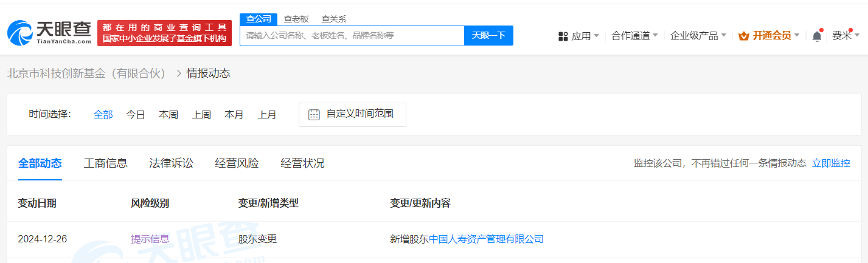Image resolution: width=868 pixels, height=263 pixels.
Task: Click the 提示信息 risk level cell
Action: (x=150, y=239)
